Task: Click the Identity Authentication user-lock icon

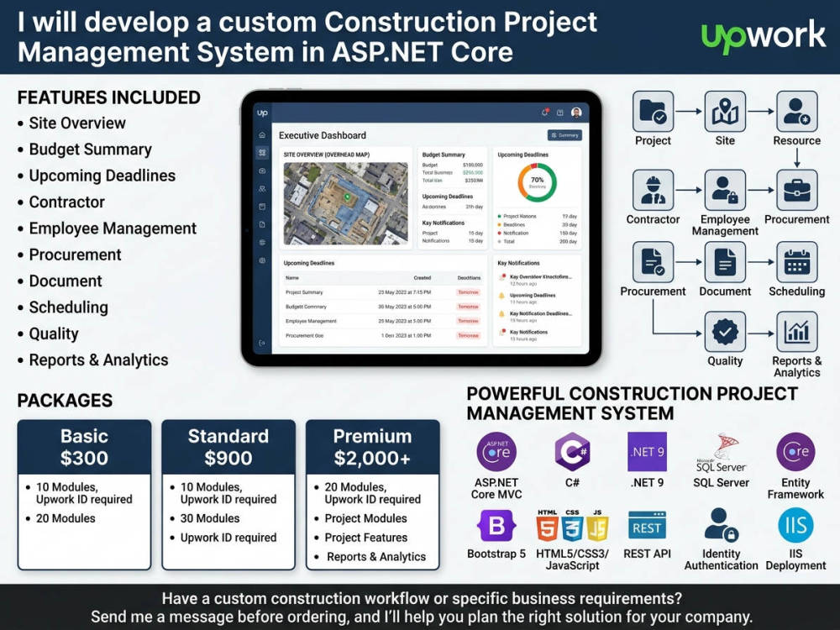Action: (721, 525)
